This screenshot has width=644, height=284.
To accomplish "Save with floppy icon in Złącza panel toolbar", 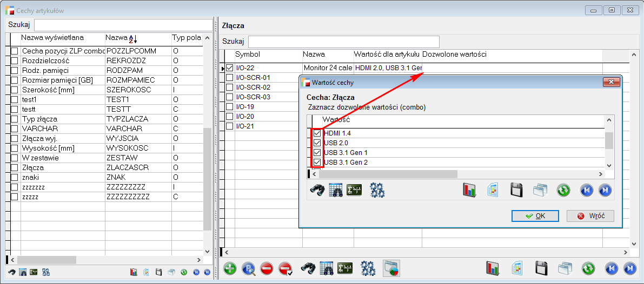I will [x=541, y=268].
